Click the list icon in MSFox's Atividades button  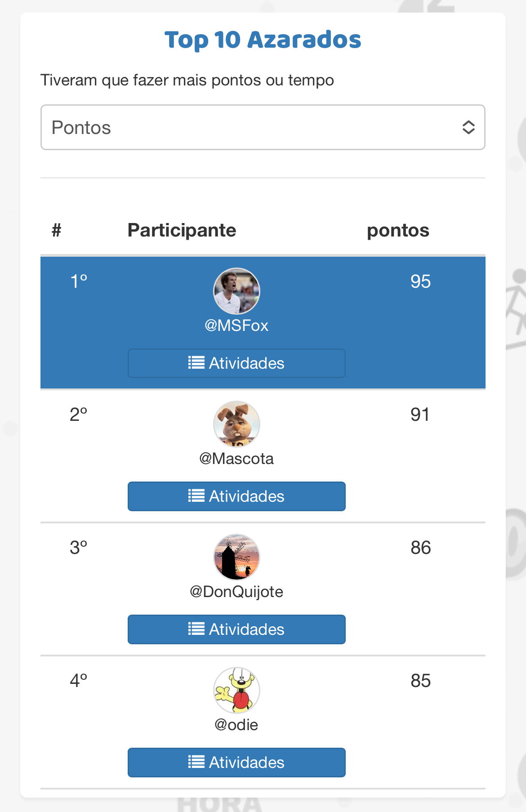196,363
